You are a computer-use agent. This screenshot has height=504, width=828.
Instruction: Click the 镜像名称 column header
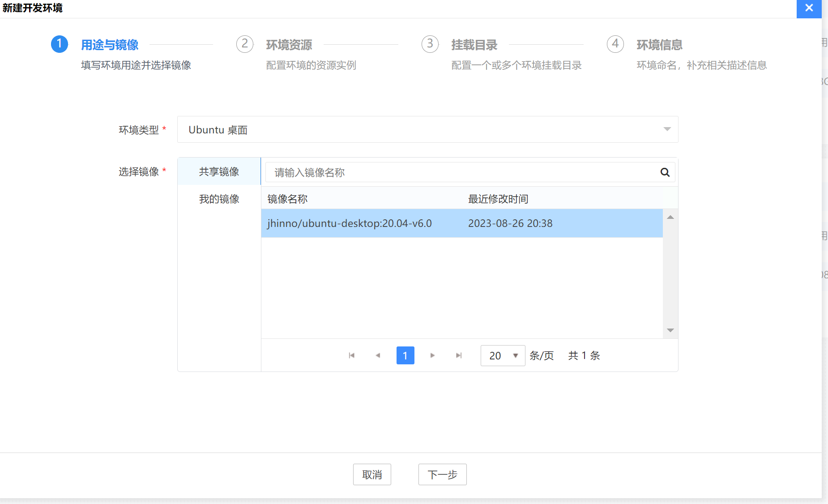(288, 199)
